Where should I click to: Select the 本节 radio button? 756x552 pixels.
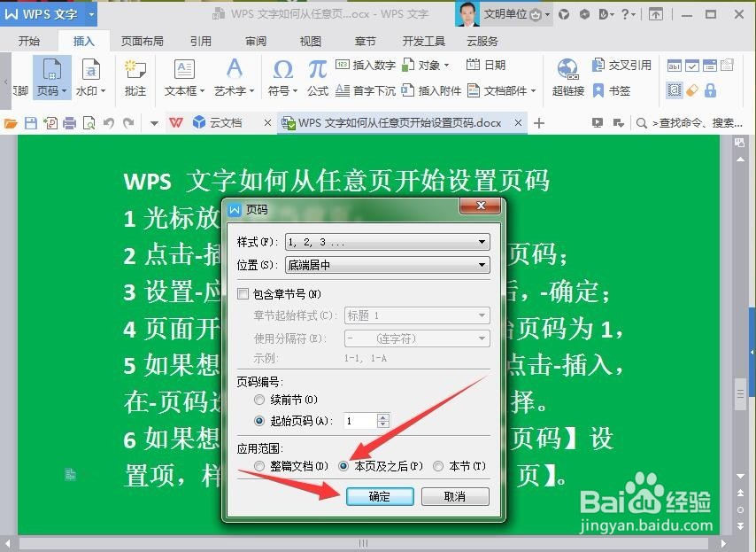tap(438, 466)
